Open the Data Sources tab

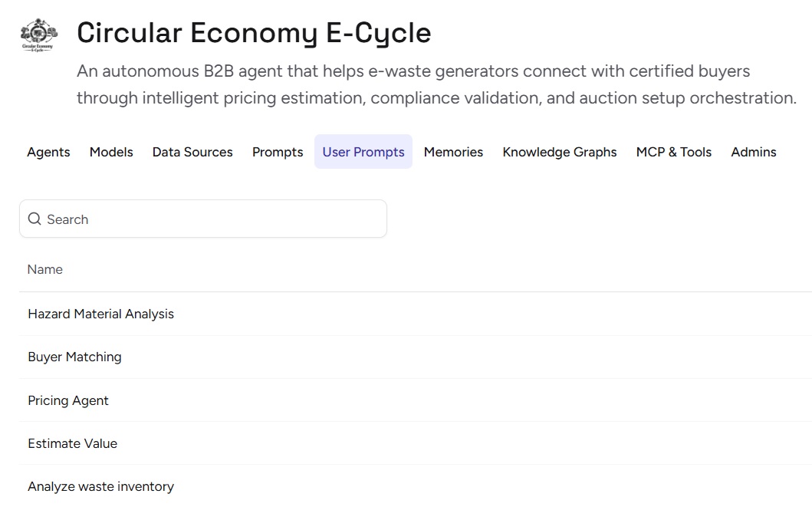click(192, 152)
